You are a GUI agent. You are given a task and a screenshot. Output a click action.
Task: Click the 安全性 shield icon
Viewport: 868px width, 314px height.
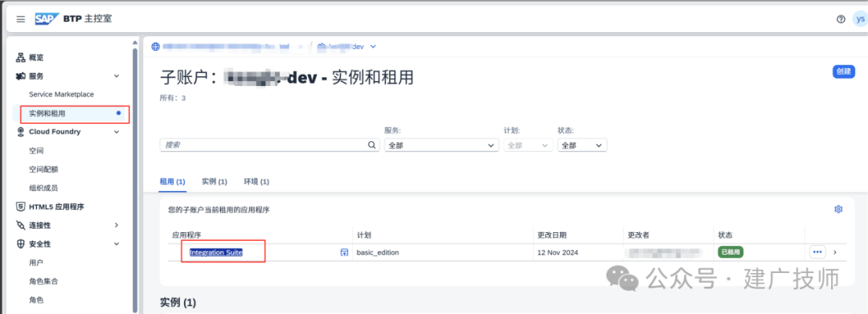20,244
